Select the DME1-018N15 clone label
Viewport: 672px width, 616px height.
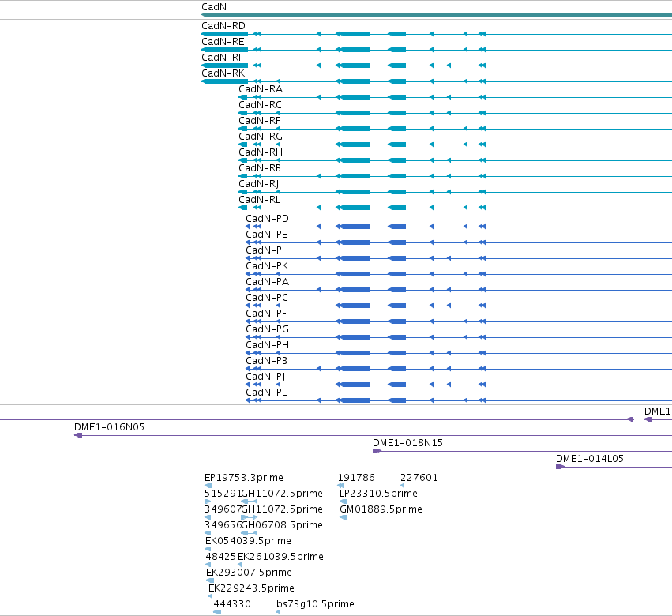click(407, 443)
